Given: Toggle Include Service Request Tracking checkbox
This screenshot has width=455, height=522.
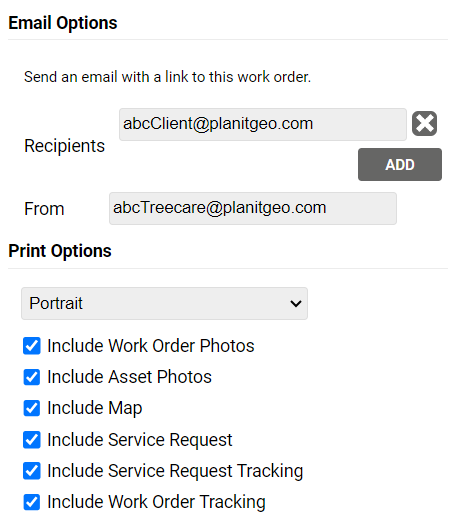Looking at the screenshot, I should 32,471.
